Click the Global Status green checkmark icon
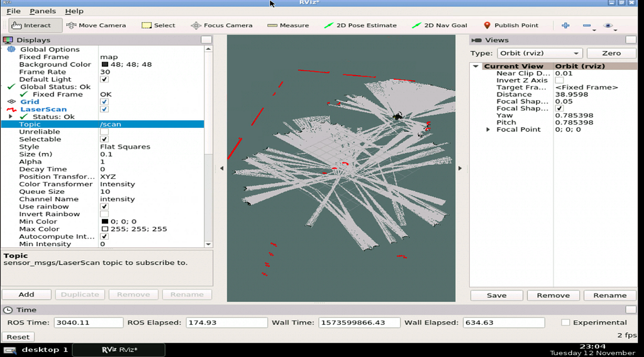 pos(11,87)
